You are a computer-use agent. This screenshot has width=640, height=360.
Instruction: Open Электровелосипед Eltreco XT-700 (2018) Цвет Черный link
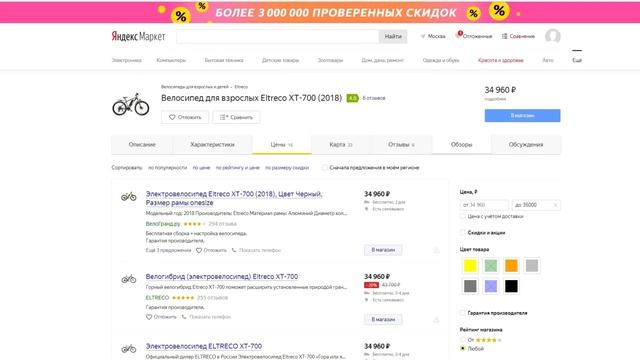[x=234, y=198]
